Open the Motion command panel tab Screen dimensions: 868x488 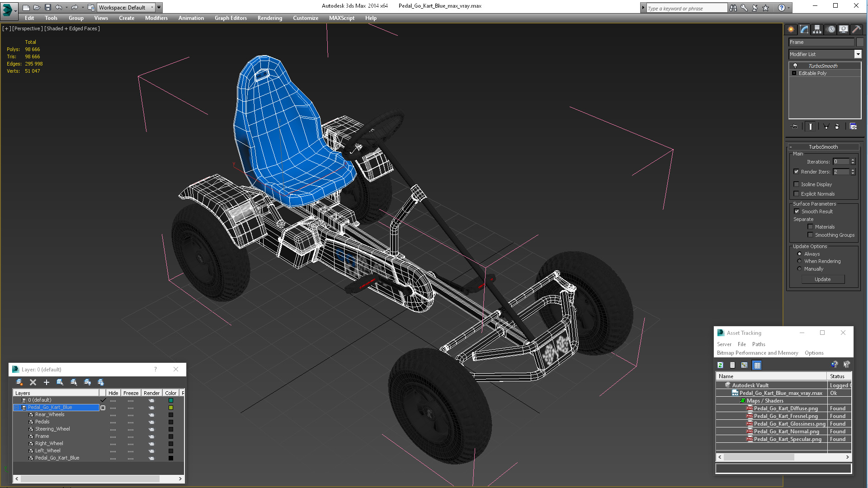[830, 29]
